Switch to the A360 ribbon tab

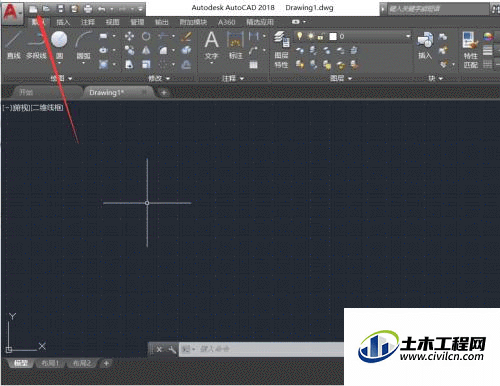tap(227, 22)
